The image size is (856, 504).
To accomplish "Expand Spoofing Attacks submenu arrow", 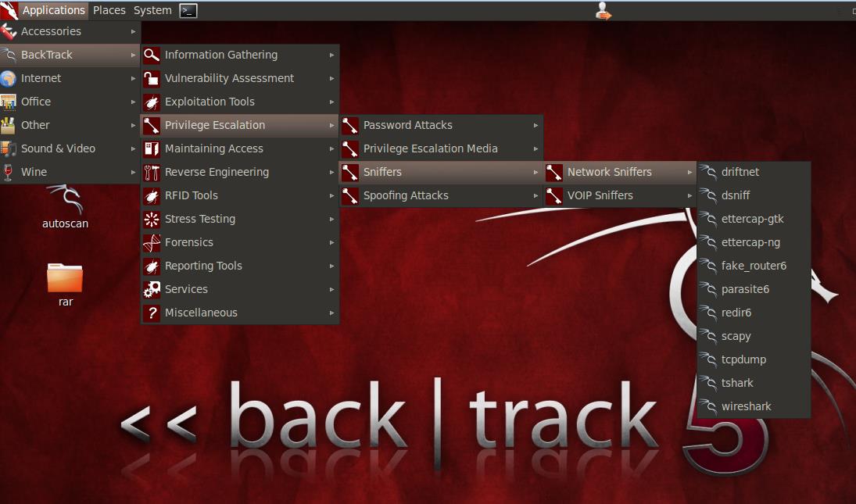I will click(x=536, y=196).
